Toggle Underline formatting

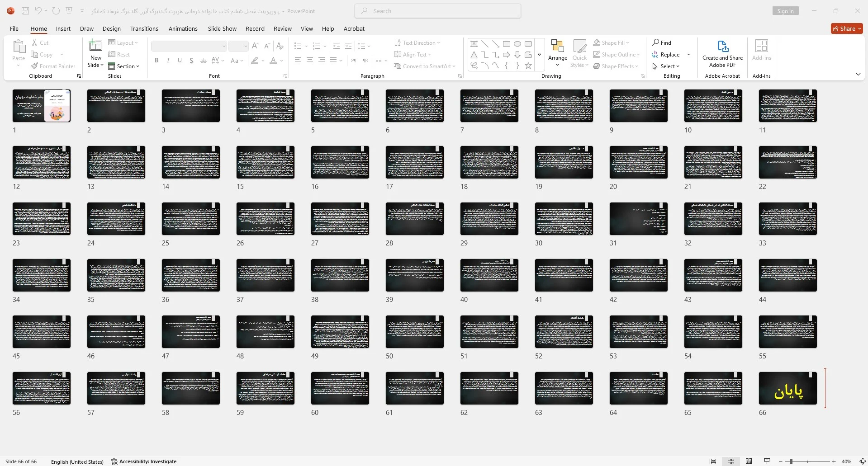tap(180, 61)
